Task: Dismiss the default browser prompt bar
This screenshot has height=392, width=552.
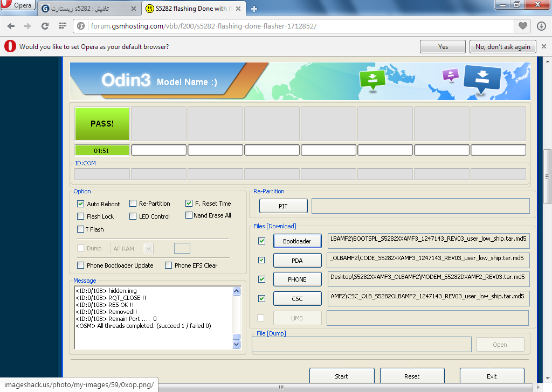Action: click(544, 46)
